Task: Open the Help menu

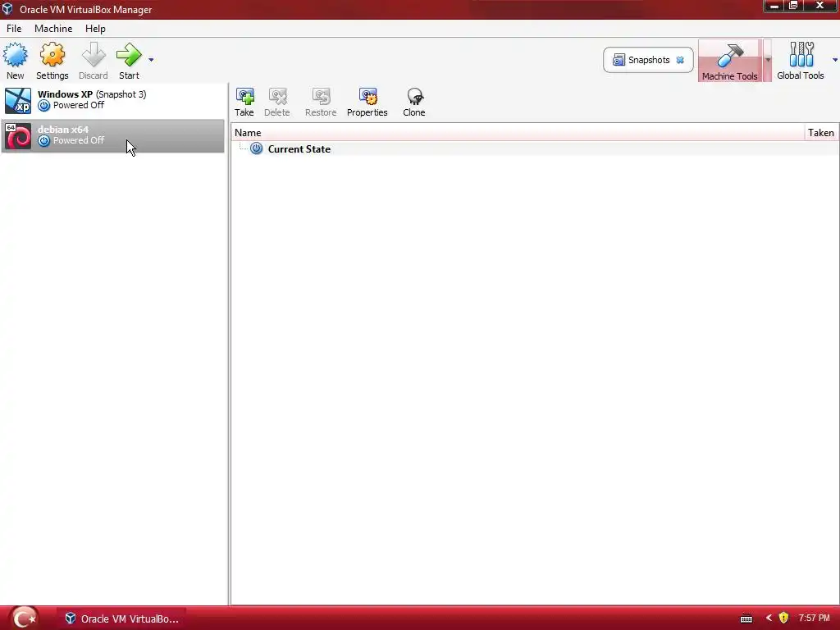Action: (x=95, y=29)
